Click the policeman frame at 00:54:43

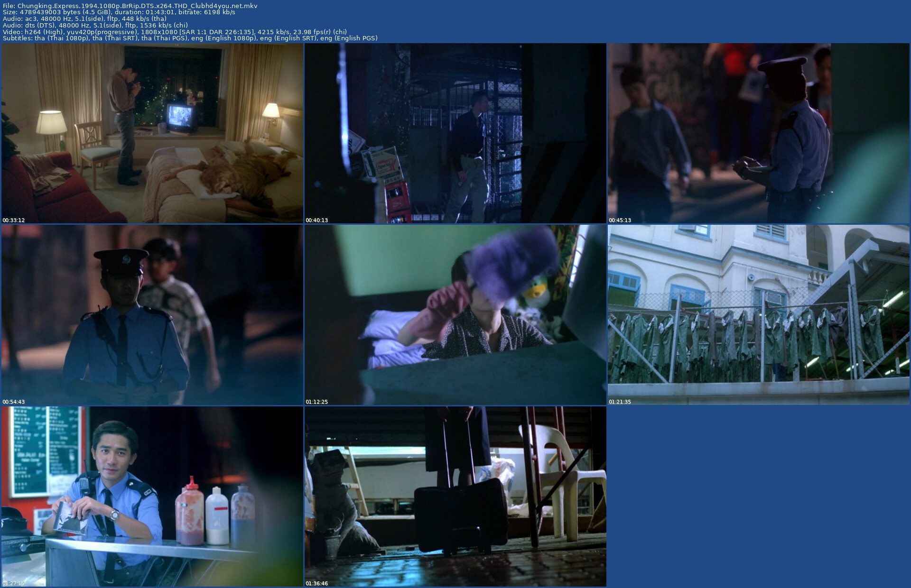152,315
